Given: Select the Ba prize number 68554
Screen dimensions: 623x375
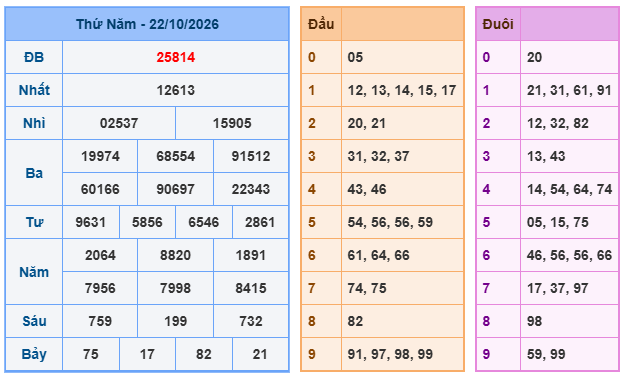Looking at the screenshot, I should coord(176,156).
